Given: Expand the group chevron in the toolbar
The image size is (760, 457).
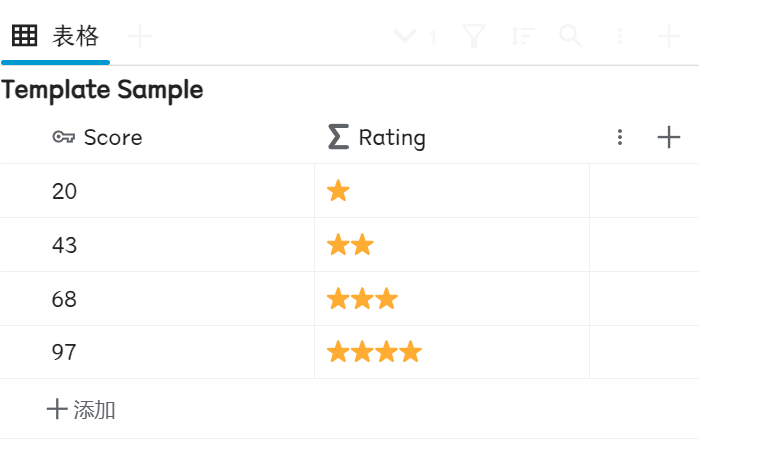Looking at the screenshot, I should click(x=405, y=37).
